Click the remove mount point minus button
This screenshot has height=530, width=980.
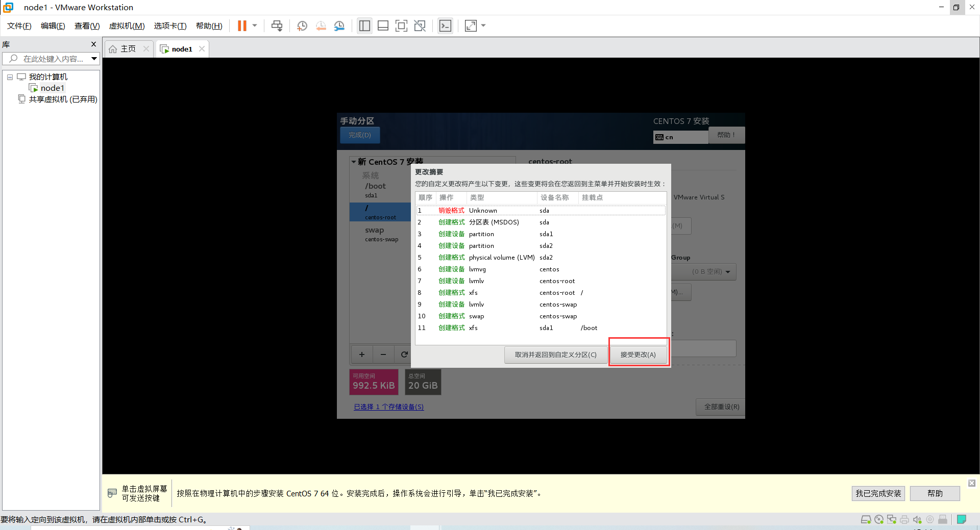coord(383,355)
